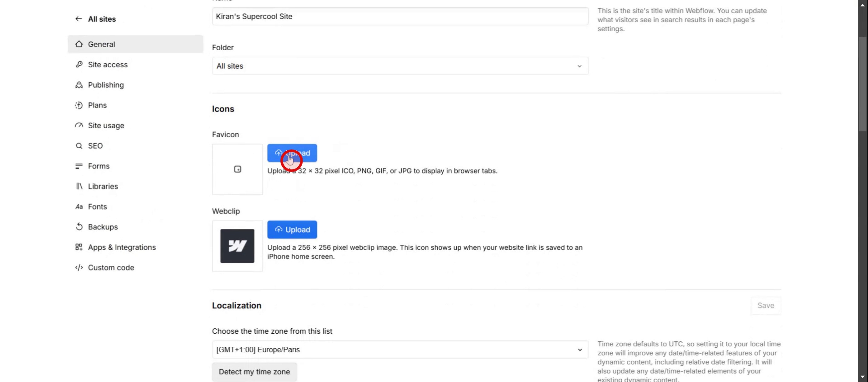Click the scrollbar down arrow
The width and height of the screenshot is (868, 382).
coord(862,377)
